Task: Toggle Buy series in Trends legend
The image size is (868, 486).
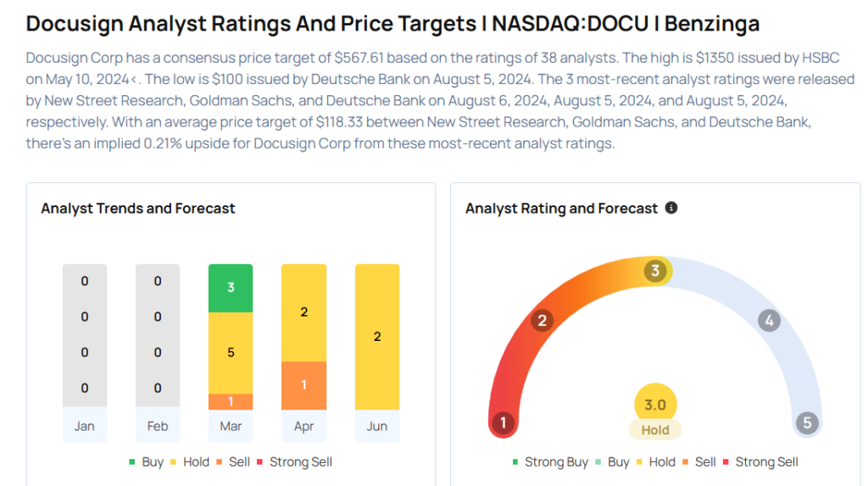Action: coord(146,462)
